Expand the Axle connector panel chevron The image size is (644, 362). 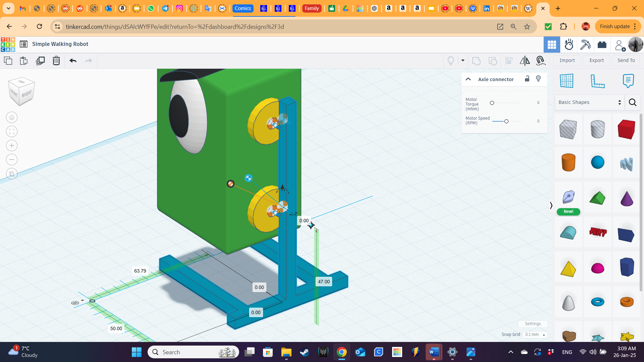[x=468, y=79]
